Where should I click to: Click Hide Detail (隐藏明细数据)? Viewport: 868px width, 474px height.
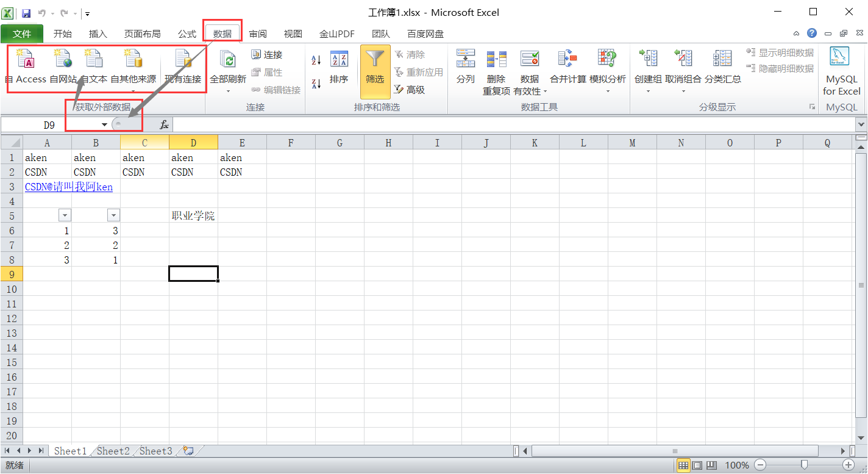[780, 68]
